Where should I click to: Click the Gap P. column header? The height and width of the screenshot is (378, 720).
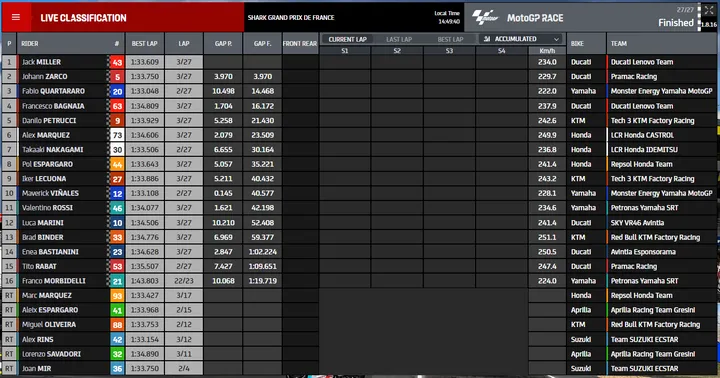point(223,44)
